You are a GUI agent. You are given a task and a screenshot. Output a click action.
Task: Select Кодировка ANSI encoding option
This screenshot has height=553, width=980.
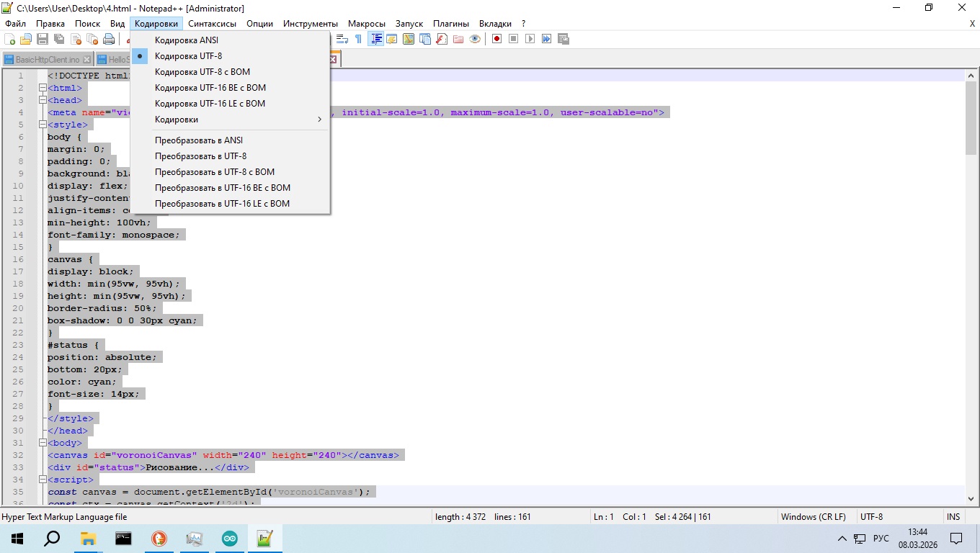pyautogui.click(x=187, y=40)
